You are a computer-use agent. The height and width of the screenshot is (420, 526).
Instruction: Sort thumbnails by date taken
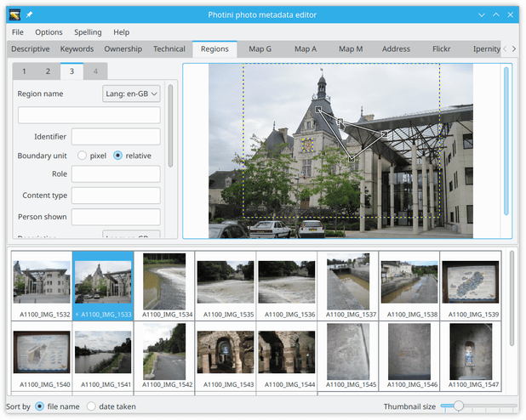pos(91,406)
